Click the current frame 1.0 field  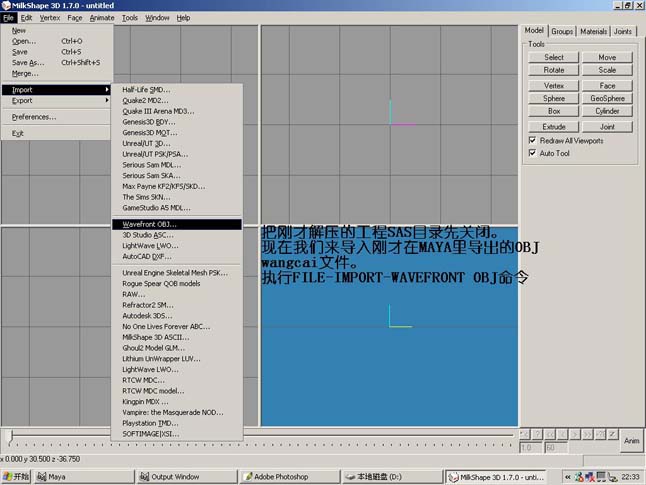click(x=531, y=448)
